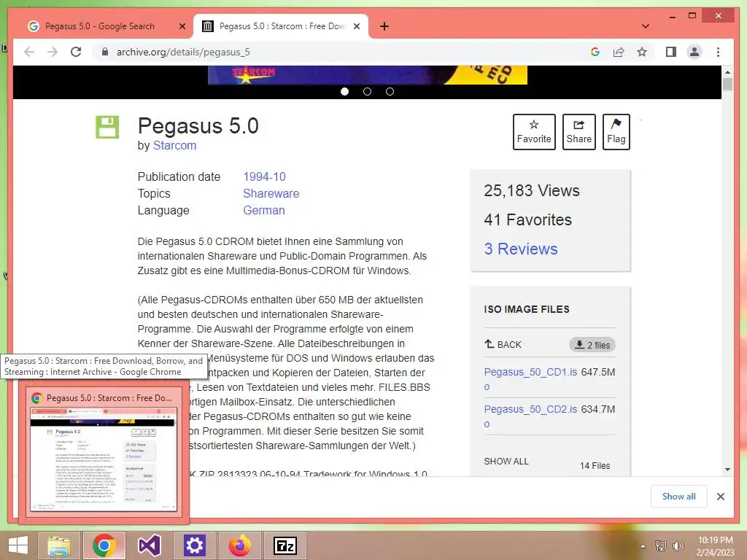Click the Starcom CD banner image
The width and height of the screenshot is (747, 560).
tap(368, 75)
